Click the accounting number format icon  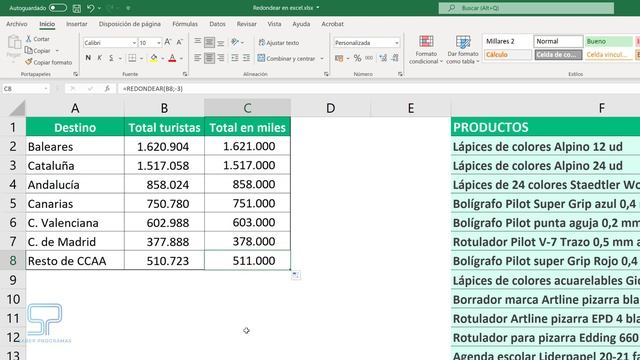point(339,58)
